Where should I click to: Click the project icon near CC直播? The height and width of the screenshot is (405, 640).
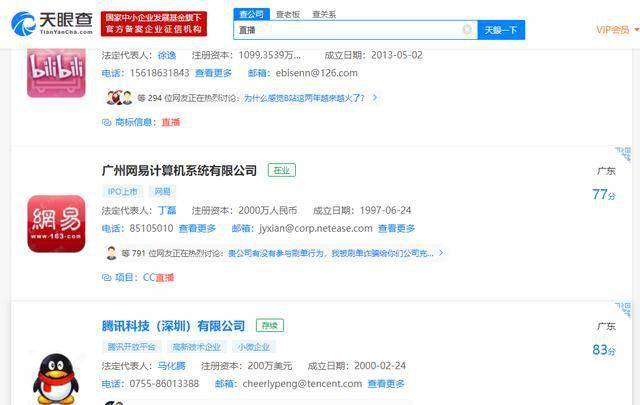tap(107, 277)
